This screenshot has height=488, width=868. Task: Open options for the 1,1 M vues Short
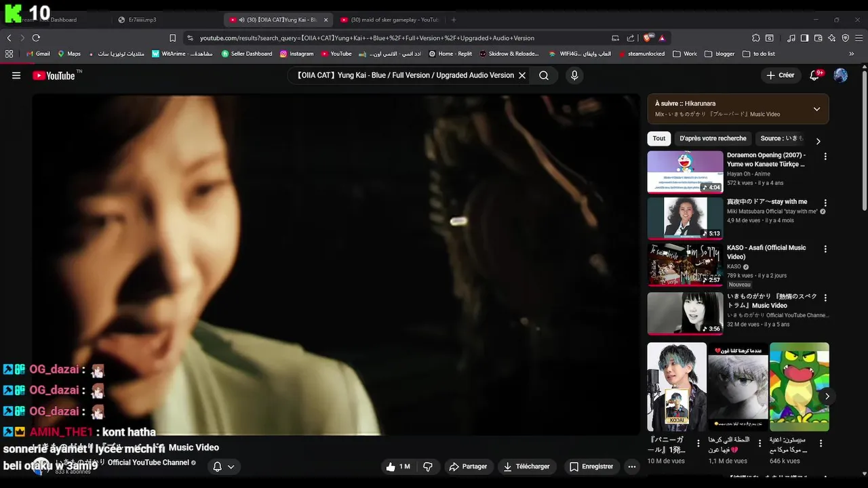point(759,443)
